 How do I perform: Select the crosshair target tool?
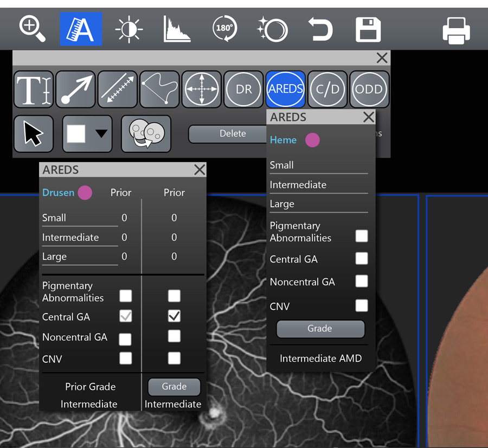(x=202, y=89)
